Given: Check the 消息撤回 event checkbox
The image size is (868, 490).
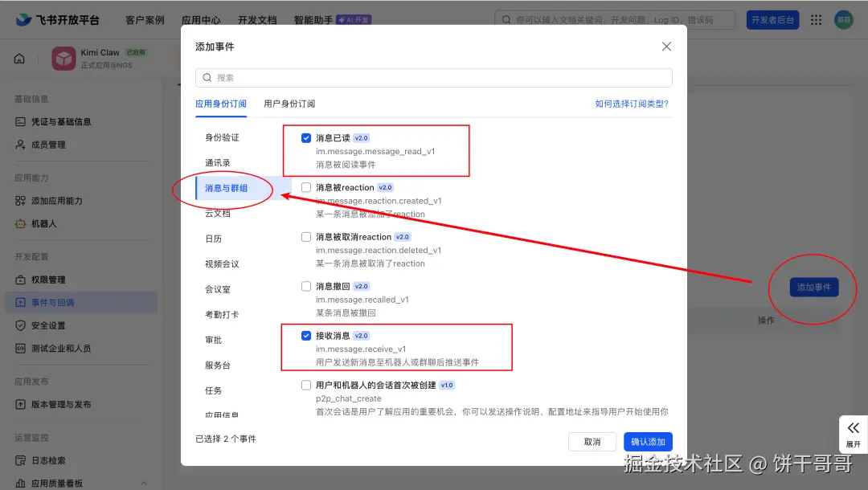Looking at the screenshot, I should pyautogui.click(x=306, y=286).
